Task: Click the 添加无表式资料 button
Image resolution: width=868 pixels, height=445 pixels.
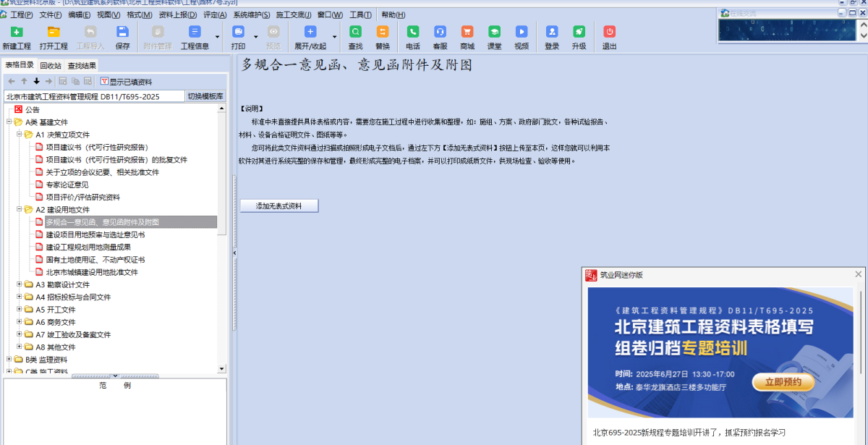Action: (278, 206)
